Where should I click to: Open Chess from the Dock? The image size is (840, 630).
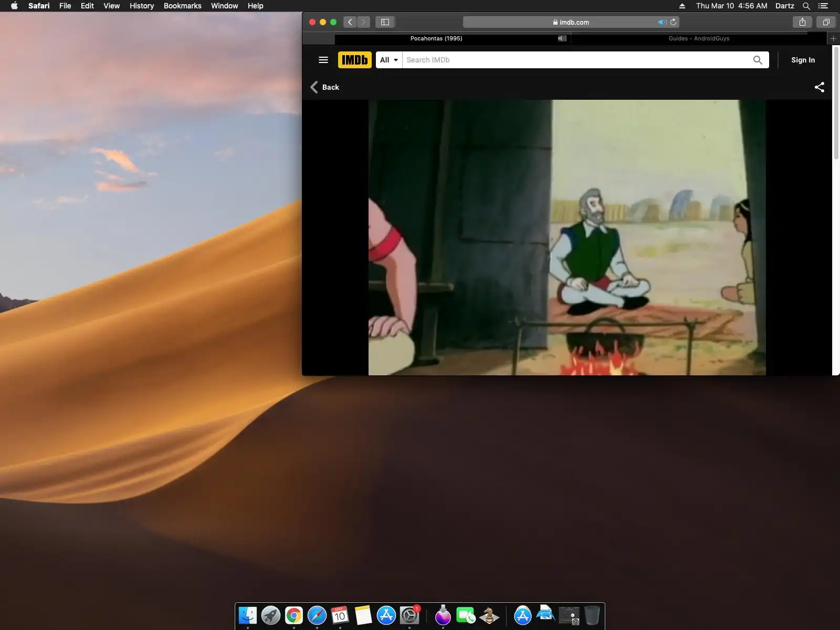click(x=489, y=615)
